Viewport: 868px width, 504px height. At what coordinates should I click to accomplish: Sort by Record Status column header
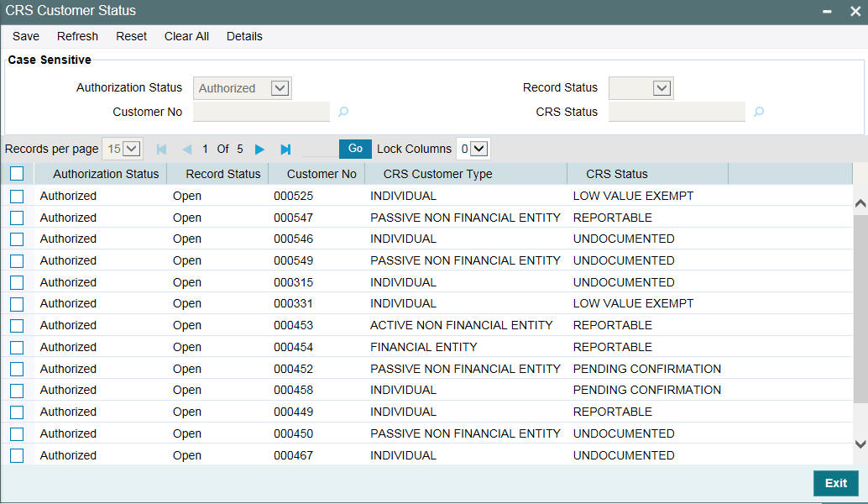(223, 174)
